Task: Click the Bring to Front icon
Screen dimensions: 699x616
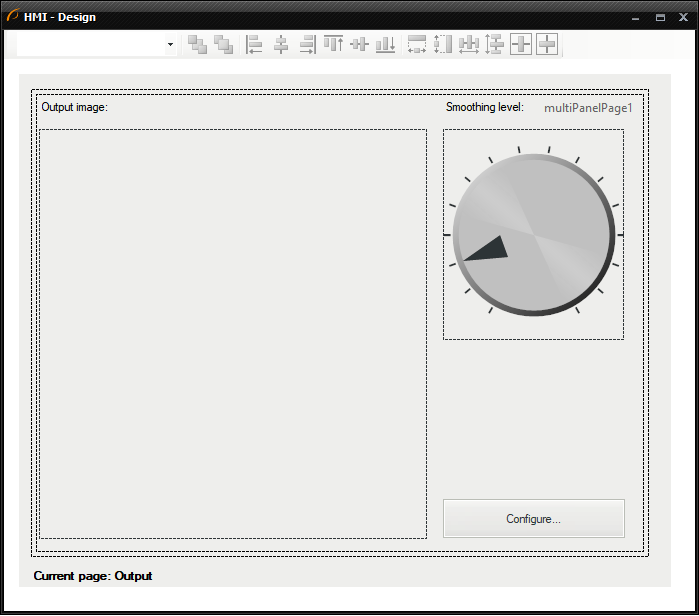Action: [198, 44]
